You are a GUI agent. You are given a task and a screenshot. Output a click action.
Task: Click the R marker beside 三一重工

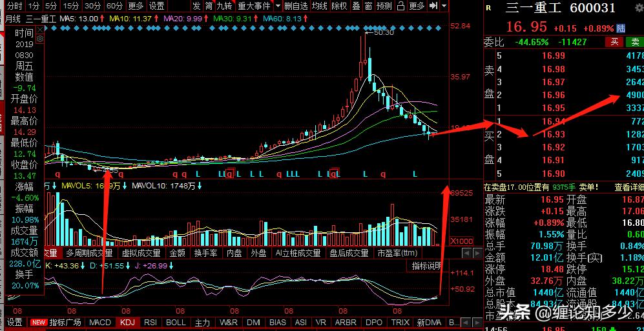[488, 8]
